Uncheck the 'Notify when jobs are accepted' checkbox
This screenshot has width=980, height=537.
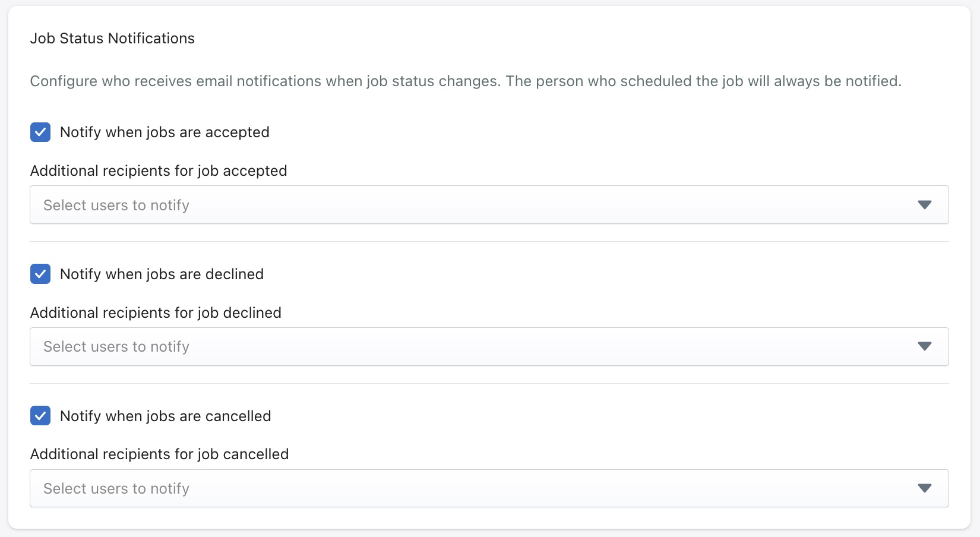[x=40, y=132]
